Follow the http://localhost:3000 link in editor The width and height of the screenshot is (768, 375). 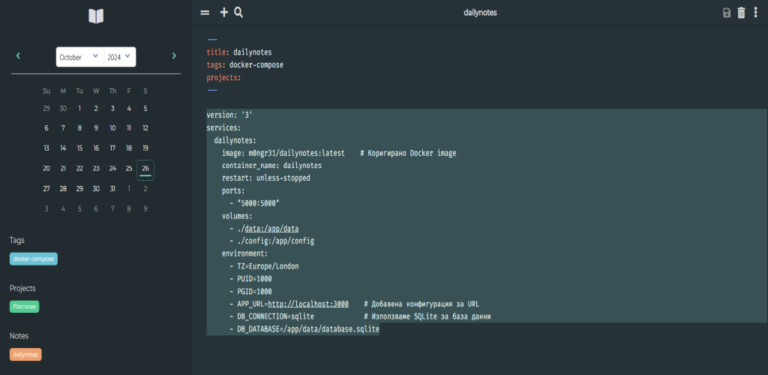(x=308, y=304)
